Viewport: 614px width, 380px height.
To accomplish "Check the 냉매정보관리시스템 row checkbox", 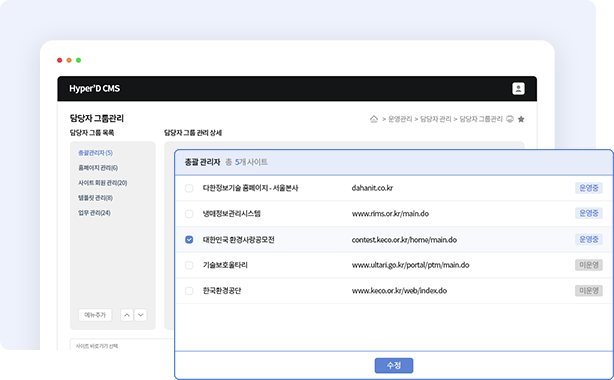I will pyautogui.click(x=189, y=214).
